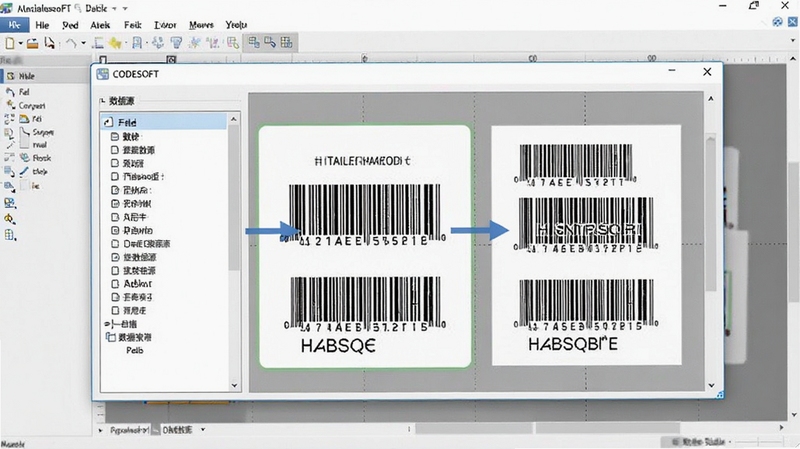Select the right label 'HABSQBI'E' preview
This screenshot has height=449, width=800.
tap(586, 245)
